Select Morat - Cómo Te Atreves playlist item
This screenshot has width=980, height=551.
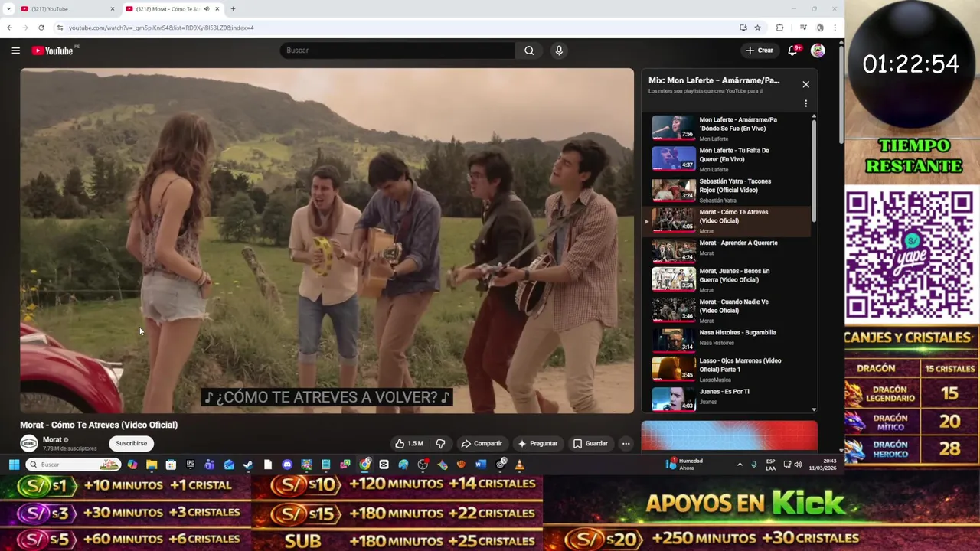coord(727,221)
